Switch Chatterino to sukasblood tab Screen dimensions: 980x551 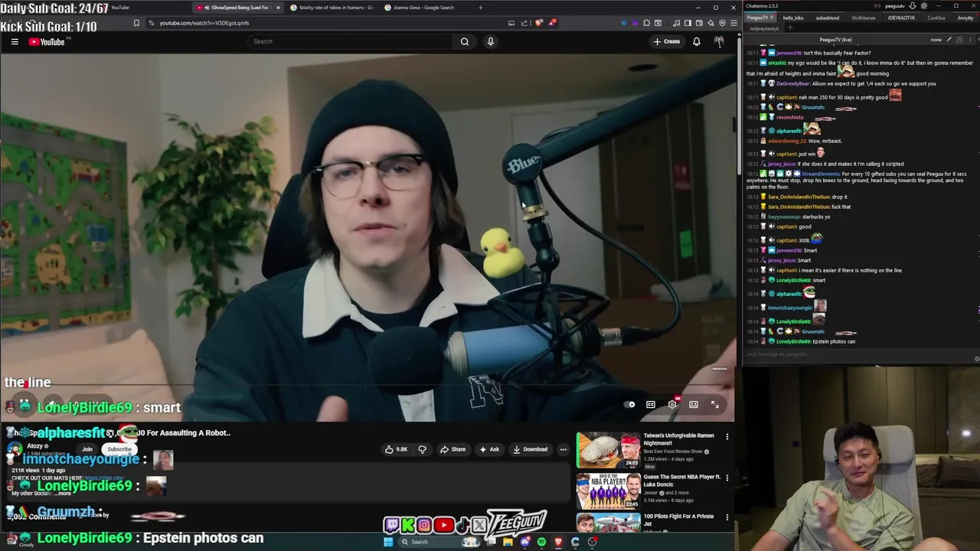pos(828,18)
